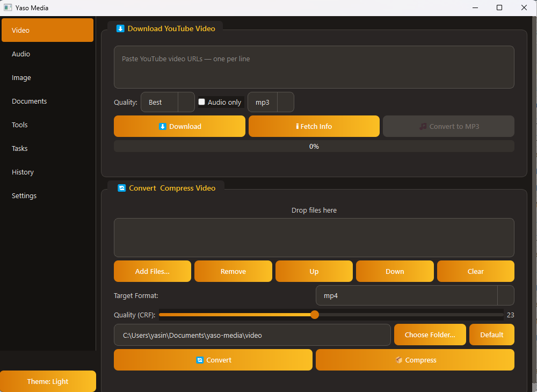Screen dimensions: 537x392
Task: Switch to the Video section
Action: (x=48, y=30)
